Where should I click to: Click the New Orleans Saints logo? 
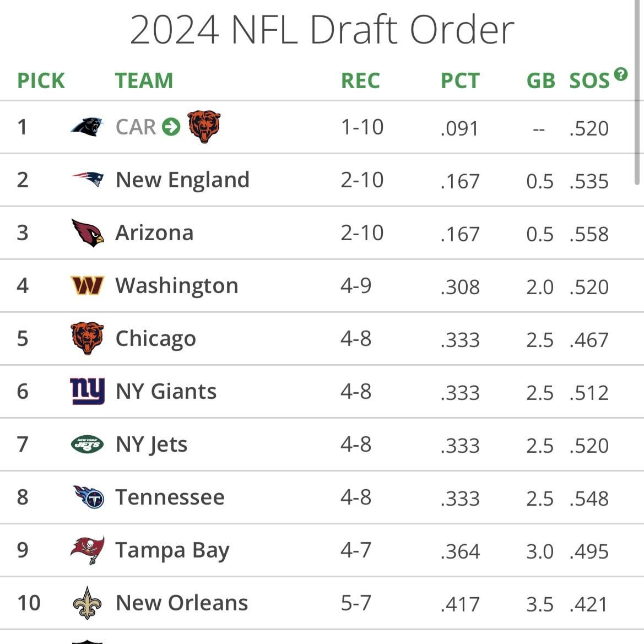click(x=87, y=603)
